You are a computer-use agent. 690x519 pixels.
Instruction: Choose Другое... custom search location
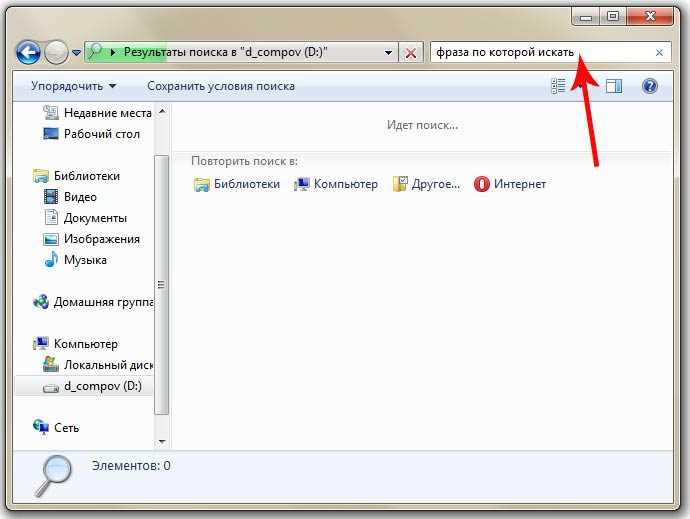[x=426, y=184]
